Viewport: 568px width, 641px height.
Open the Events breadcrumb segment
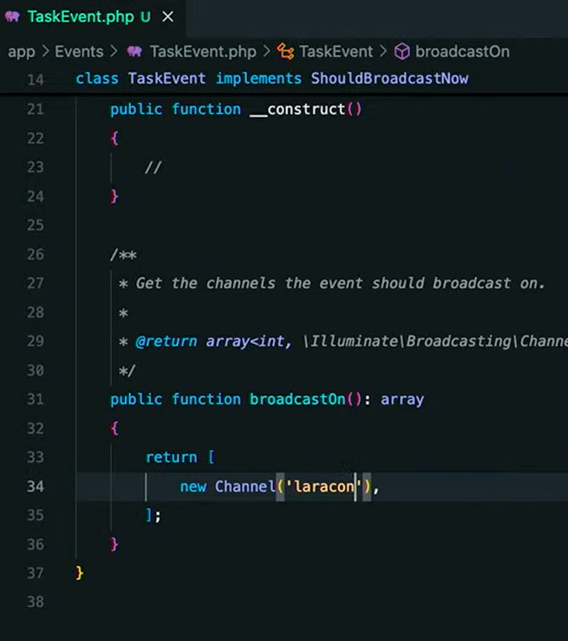(79, 52)
